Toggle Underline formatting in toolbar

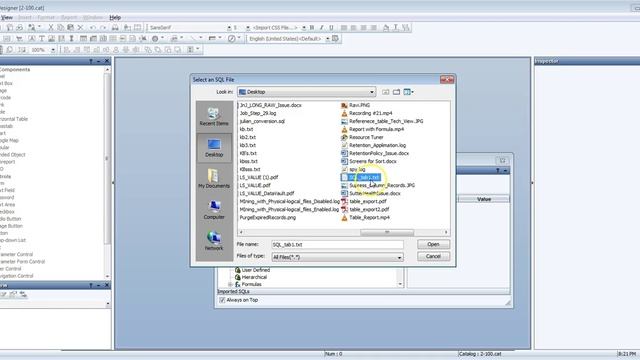click(x=331, y=27)
